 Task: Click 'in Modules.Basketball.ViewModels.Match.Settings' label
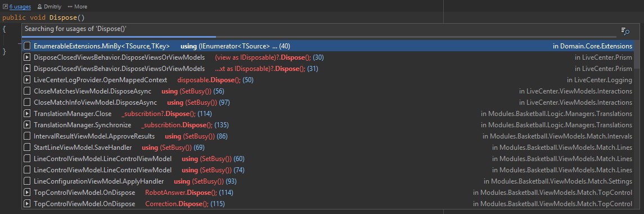coord(558,181)
